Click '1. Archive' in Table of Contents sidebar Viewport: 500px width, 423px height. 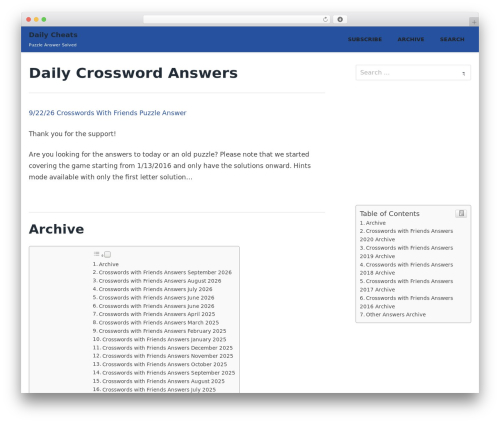pos(373,223)
